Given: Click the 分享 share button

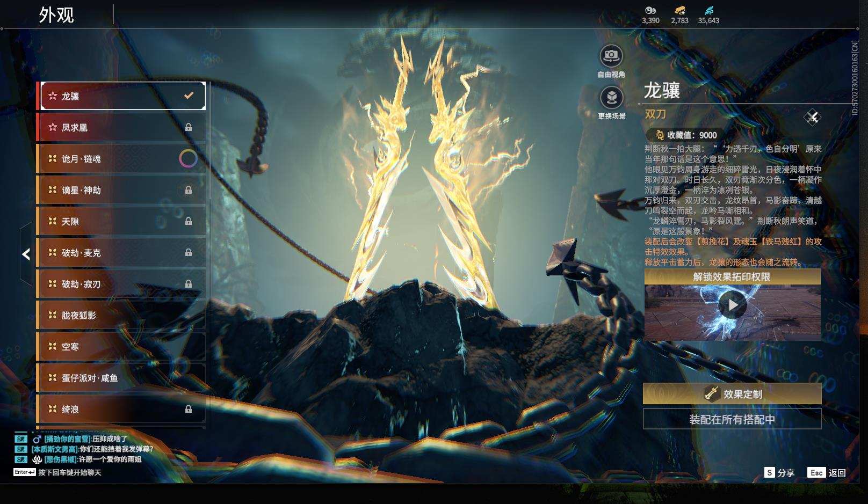Looking at the screenshot, I should point(779,472).
